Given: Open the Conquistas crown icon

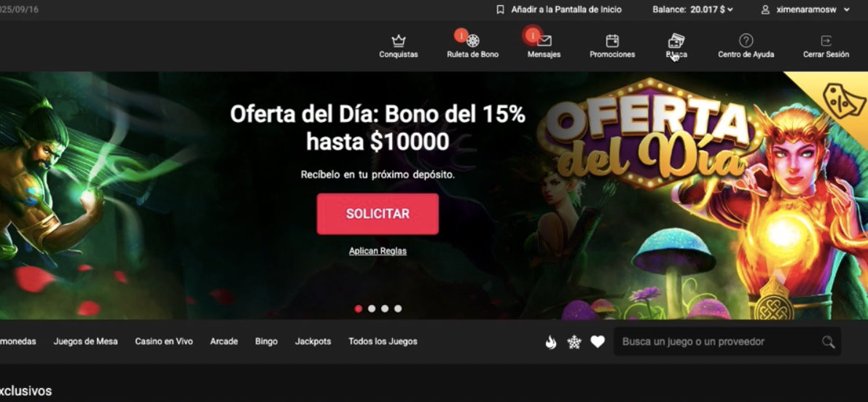Looking at the screenshot, I should tap(399, 40).
